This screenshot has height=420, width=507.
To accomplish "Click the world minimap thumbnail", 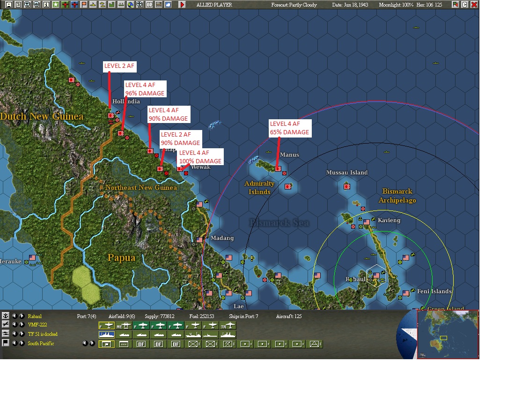I will [448, 334].
